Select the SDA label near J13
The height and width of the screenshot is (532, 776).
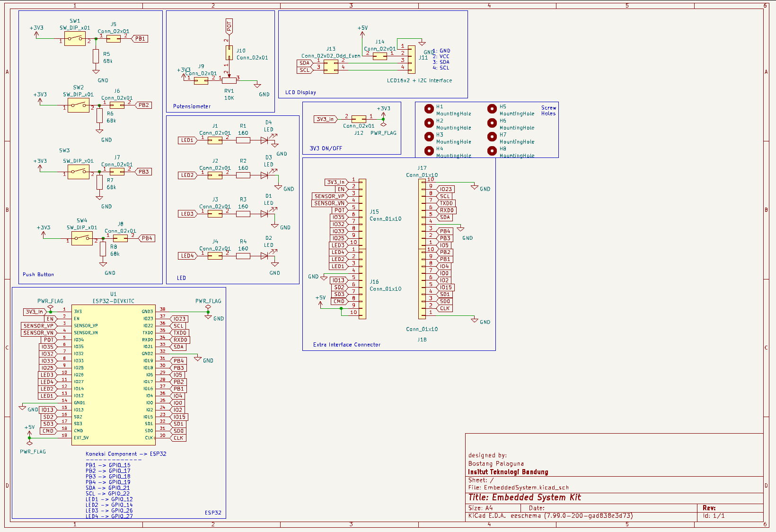coord(304,63)
